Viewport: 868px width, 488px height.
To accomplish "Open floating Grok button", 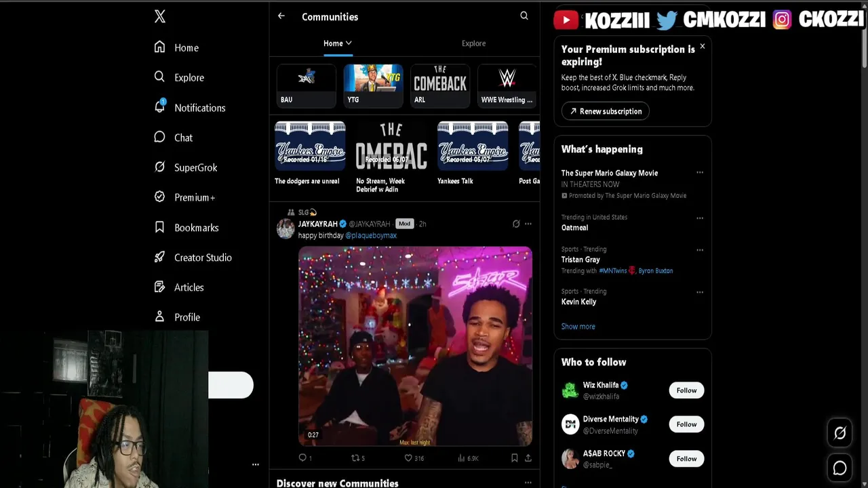I will (x=840, y=433).
